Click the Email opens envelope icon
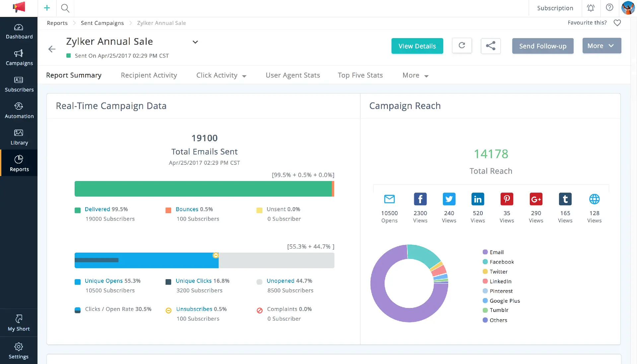 [389, 199]
